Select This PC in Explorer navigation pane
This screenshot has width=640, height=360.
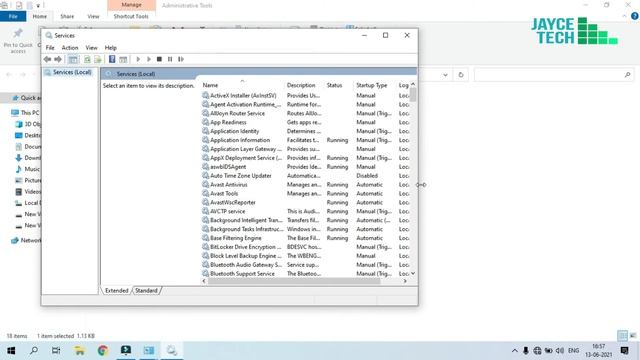26,113
